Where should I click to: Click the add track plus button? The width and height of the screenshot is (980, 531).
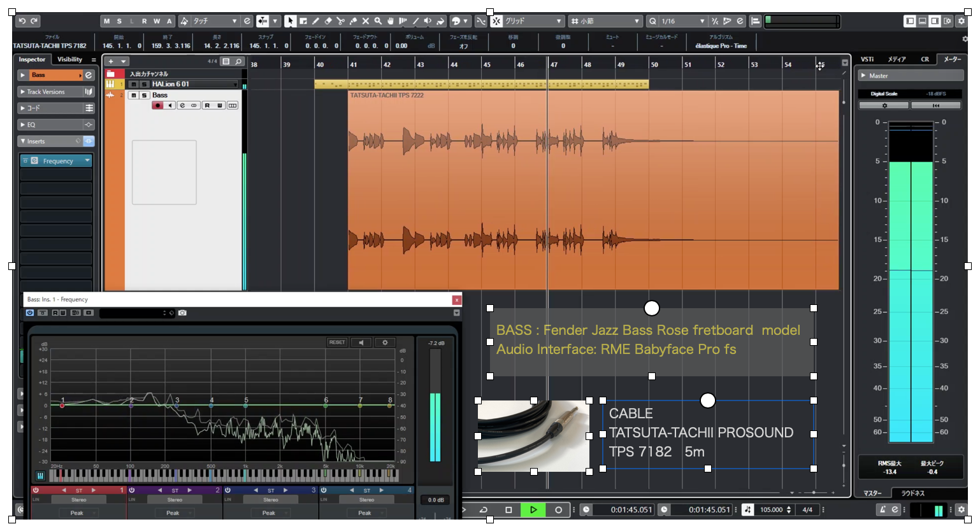pyautogui.click(x=111, y=61)
